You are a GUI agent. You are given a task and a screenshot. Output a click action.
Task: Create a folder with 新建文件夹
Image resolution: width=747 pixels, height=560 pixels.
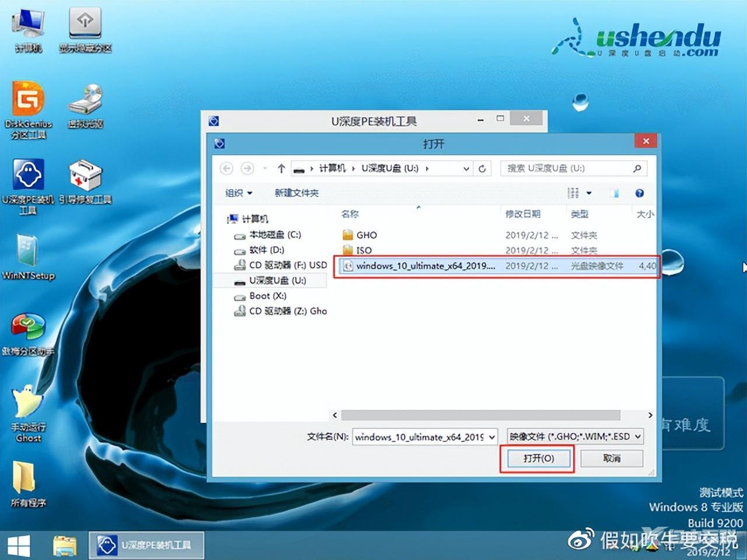tap(296, 193)
